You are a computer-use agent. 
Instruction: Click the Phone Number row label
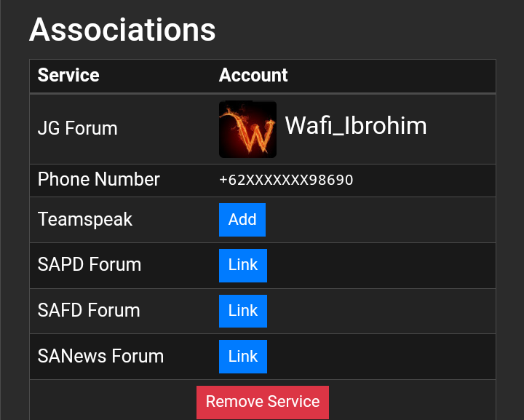[x=98, y=179]
